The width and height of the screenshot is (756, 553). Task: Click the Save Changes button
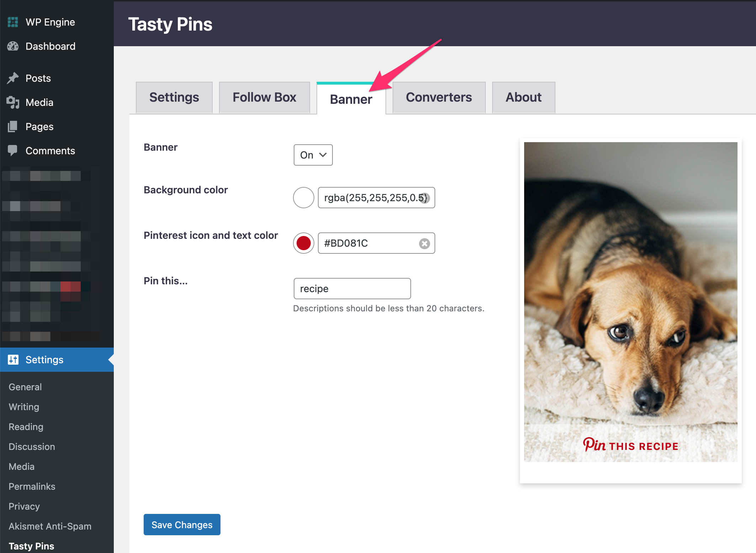(x=182, y=525)
